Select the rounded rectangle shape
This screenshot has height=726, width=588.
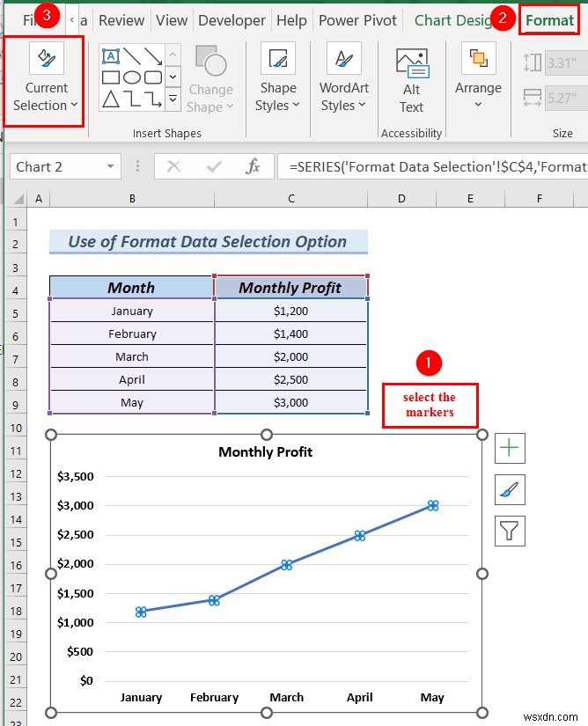click(x=153, y=77)
